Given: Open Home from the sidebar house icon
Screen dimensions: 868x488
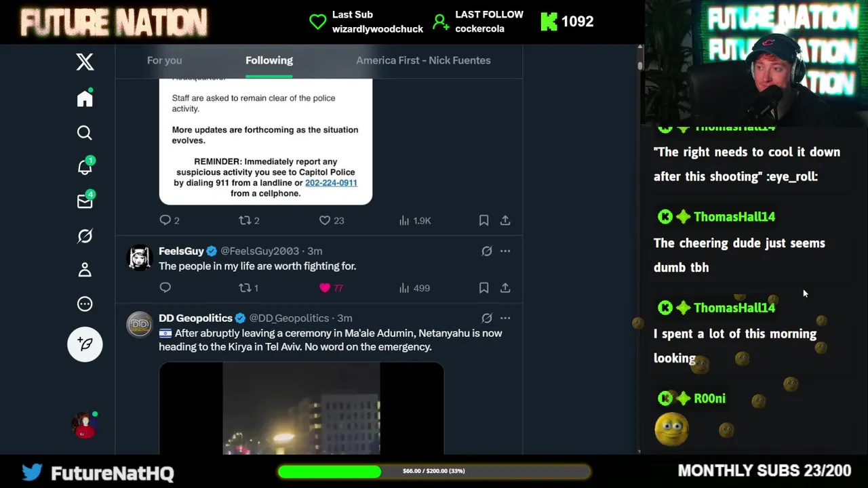Looking at the screenshot, I should 85,98.
